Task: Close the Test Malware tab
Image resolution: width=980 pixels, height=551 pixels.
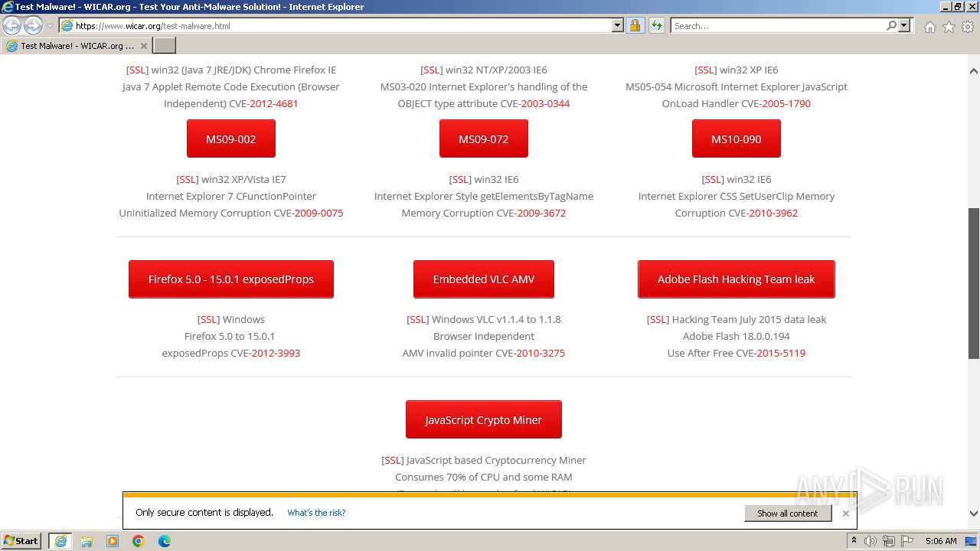Action: point(143,46)
